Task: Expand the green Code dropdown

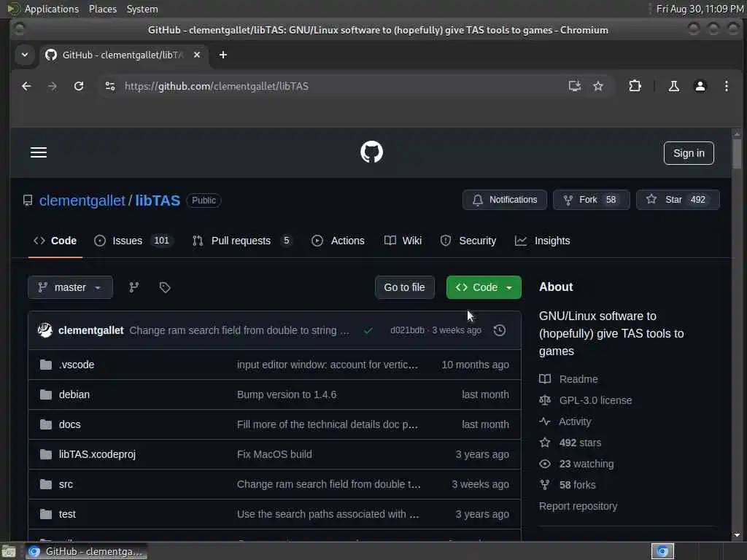Action: [484, 287]
